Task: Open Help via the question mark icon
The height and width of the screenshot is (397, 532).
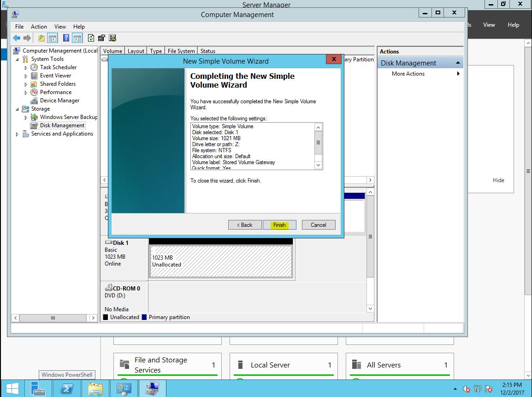Action: 66,38
